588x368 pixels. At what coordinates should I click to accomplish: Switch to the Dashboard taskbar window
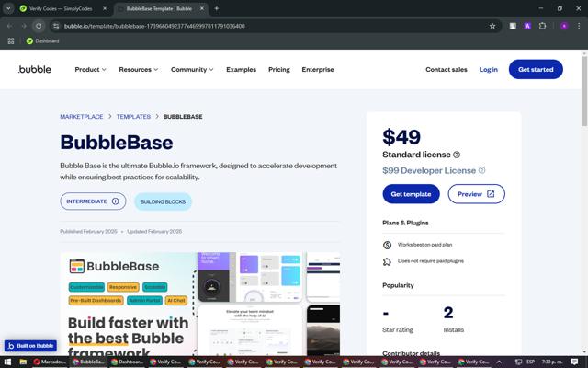click(127, 362)
